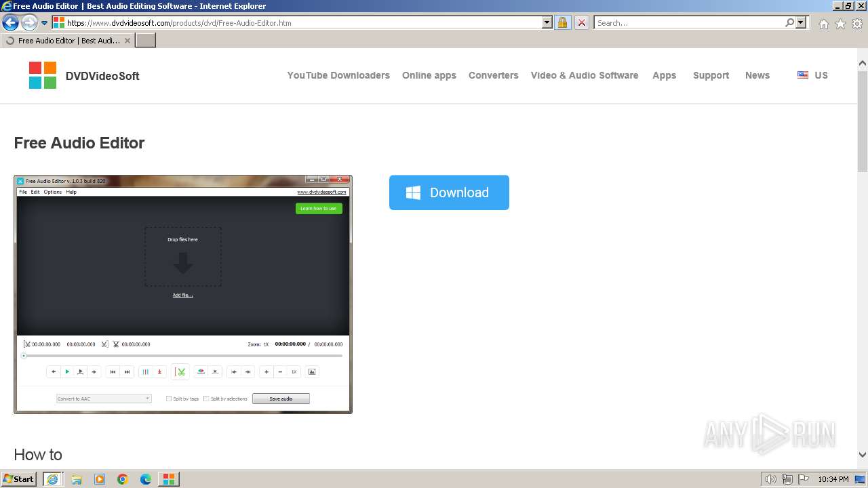This screenshot has height=488, width=868.
Task: Click the security lock icon
Action: [562, 22]
